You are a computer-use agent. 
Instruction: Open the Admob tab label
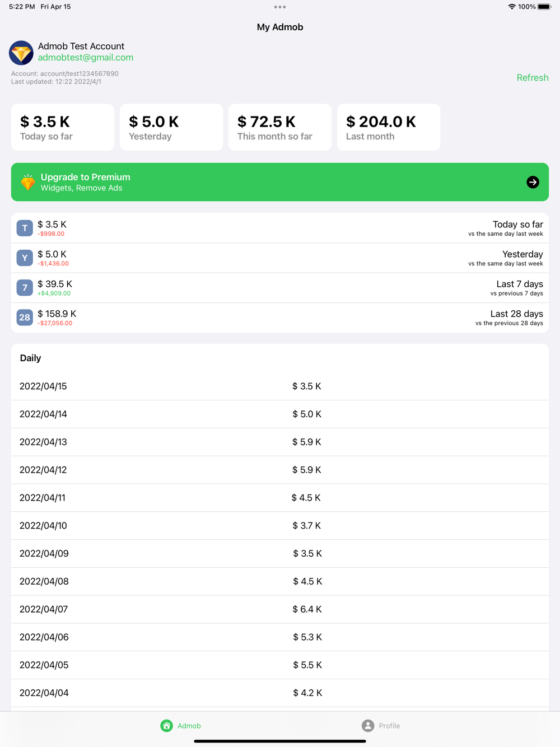(189, 726)
